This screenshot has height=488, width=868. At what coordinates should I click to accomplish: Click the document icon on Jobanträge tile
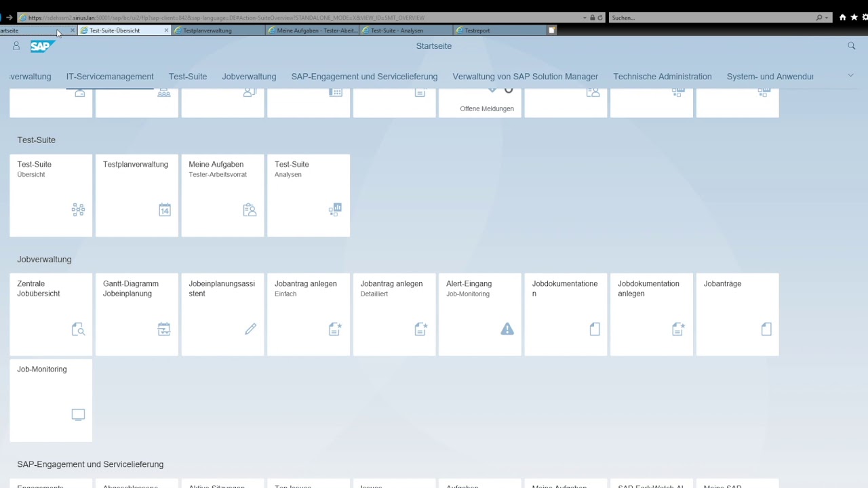click(766, 329)
